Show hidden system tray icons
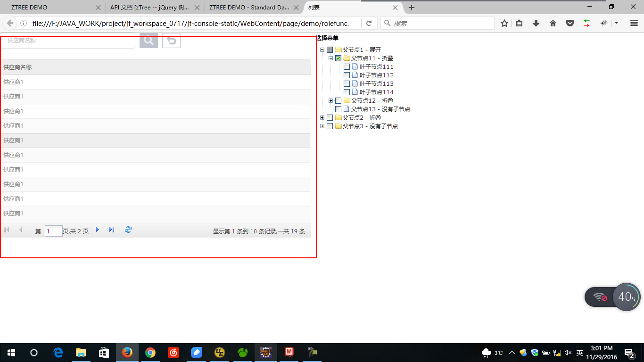The image size is (644, 362). tap(512, 353)
